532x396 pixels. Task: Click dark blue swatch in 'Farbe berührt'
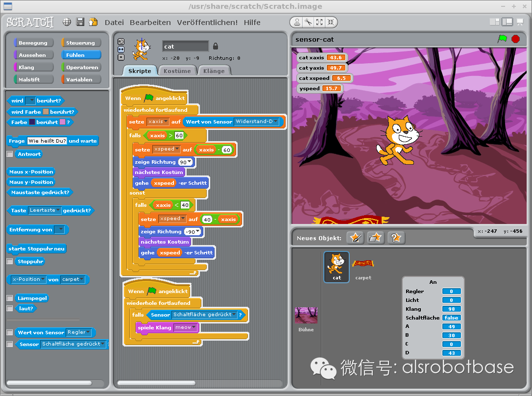(32, 122)
